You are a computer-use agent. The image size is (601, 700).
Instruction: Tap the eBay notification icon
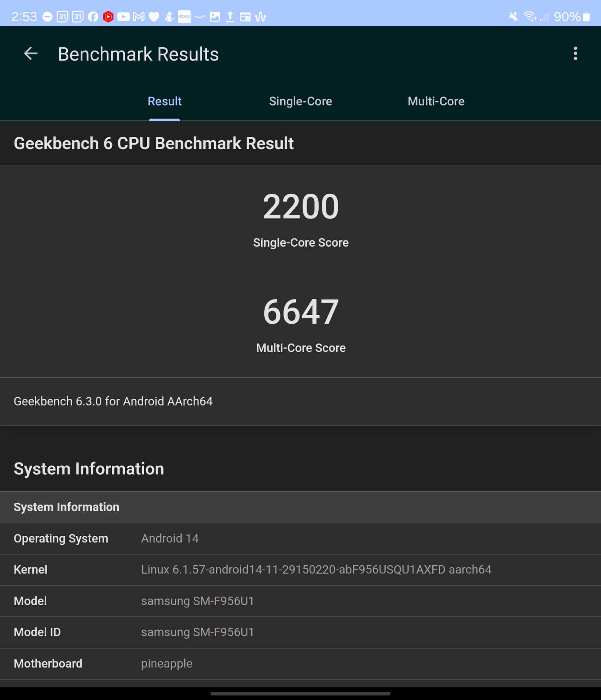pyautogui.click(x=184, y=17)
